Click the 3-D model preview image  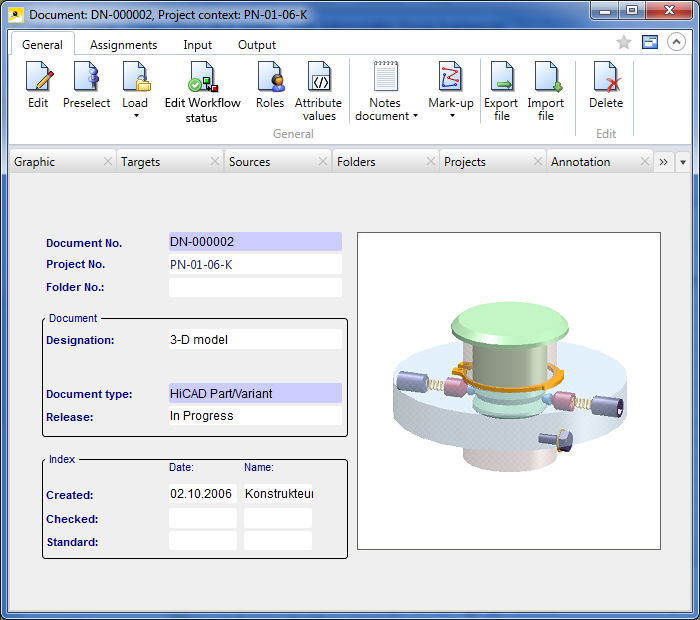tap(508, 391)
